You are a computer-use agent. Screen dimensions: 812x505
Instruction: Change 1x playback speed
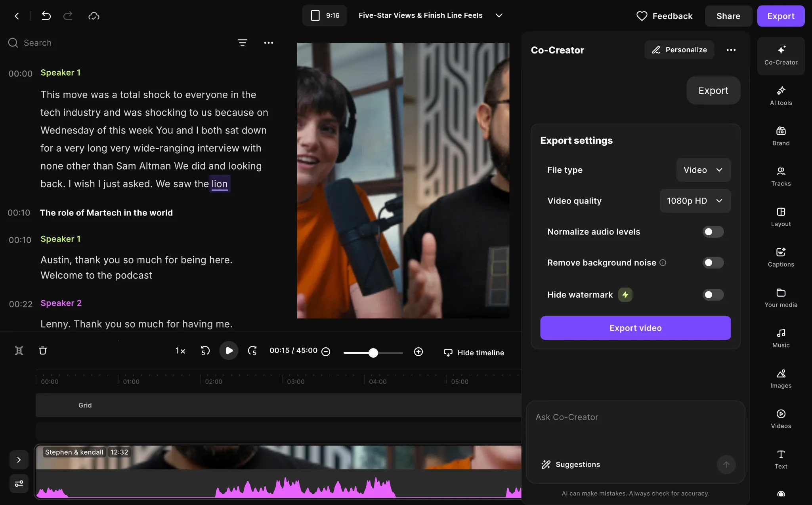point(180,351)
